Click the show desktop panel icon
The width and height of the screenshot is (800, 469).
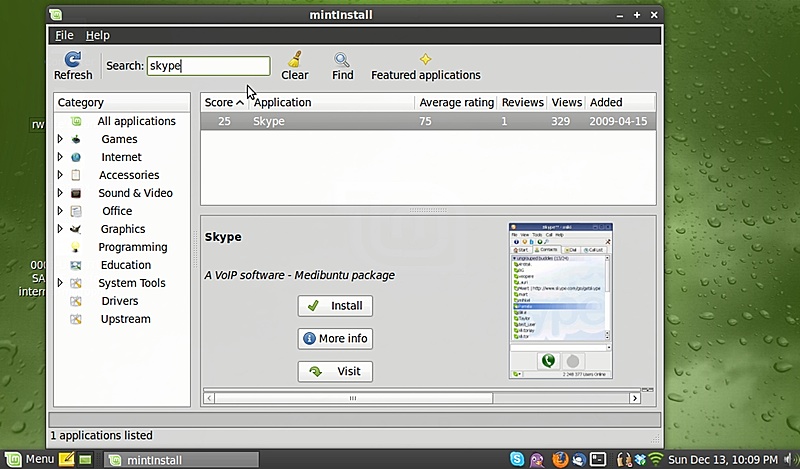(x=85, y=460)
